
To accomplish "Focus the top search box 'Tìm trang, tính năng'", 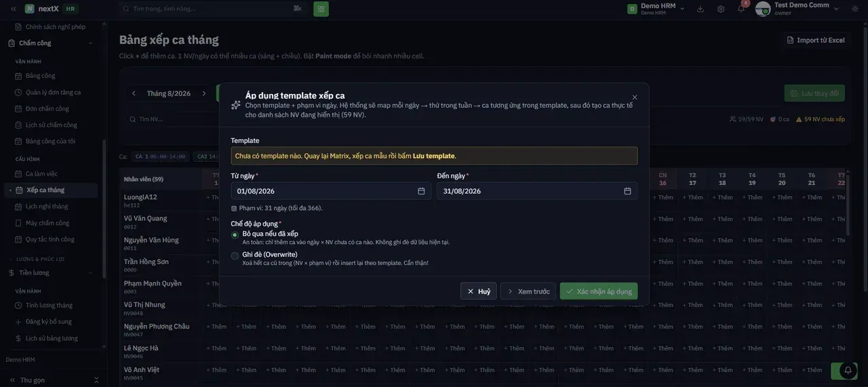I will pos(212,9).
